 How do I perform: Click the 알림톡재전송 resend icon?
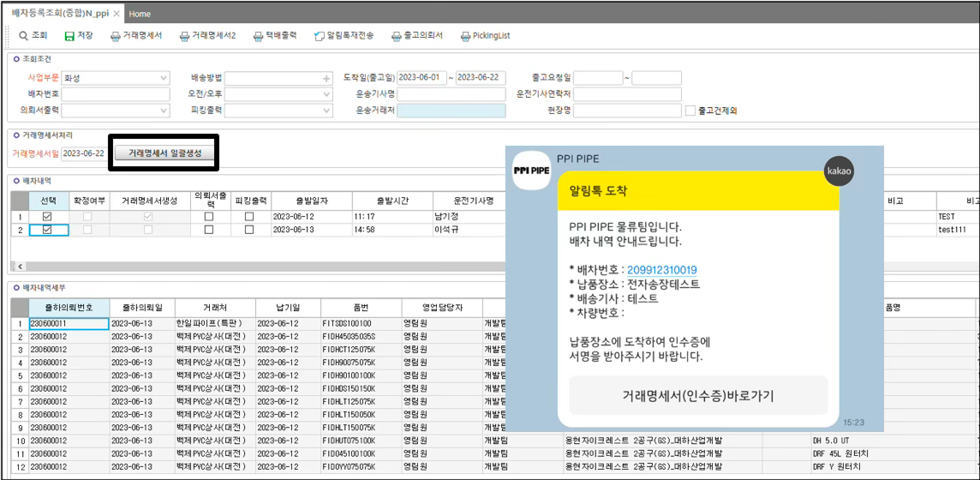[320, 36]
